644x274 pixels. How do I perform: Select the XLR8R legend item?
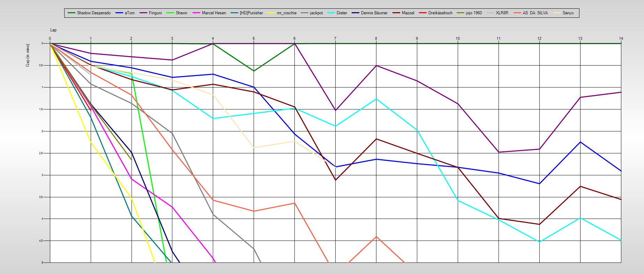coord(502,13)
